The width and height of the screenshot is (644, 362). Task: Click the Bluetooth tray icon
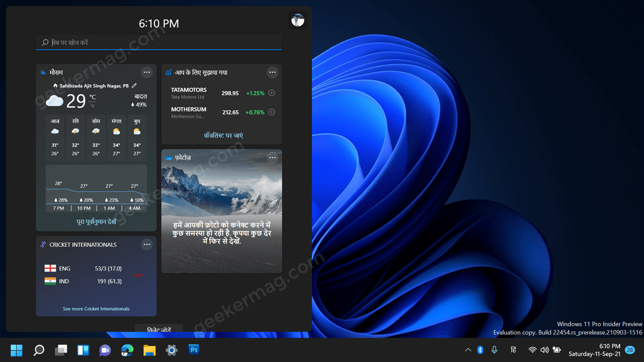(x=480, y=350)
